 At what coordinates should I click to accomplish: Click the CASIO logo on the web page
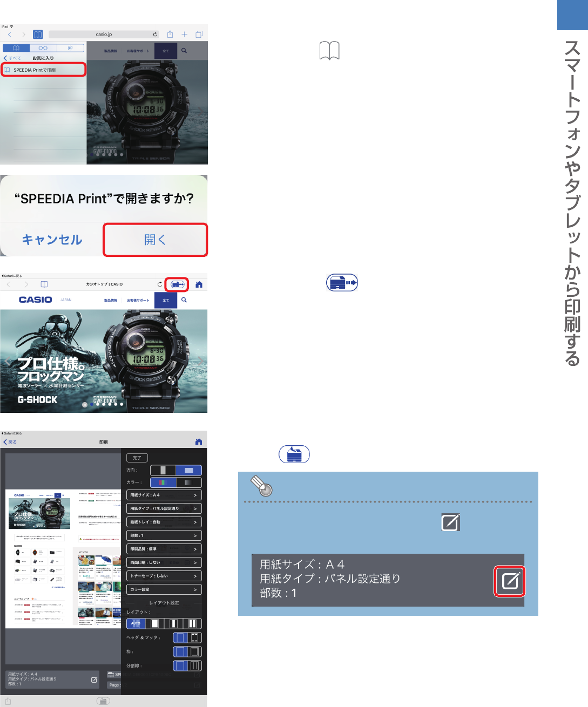[x=36, y=300]
